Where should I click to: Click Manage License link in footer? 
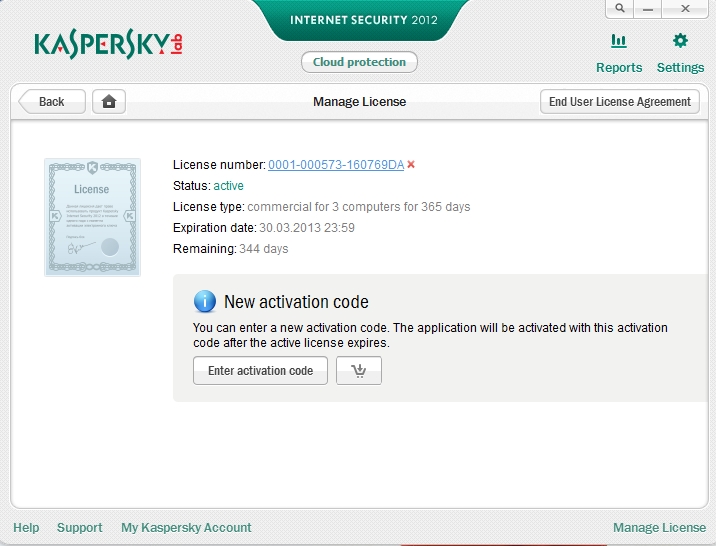pos(659,528)
